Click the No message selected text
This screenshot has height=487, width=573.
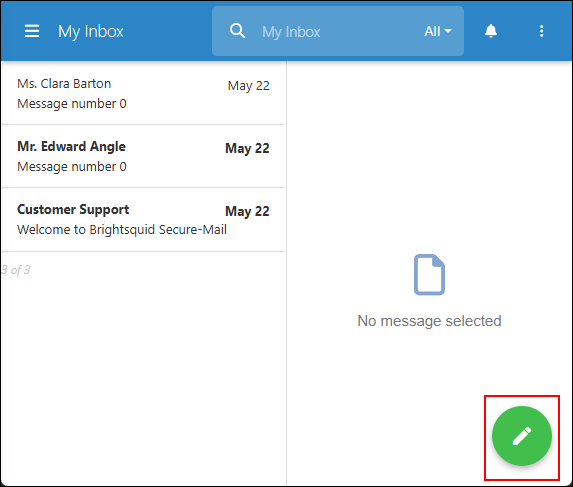click(429, 321)
